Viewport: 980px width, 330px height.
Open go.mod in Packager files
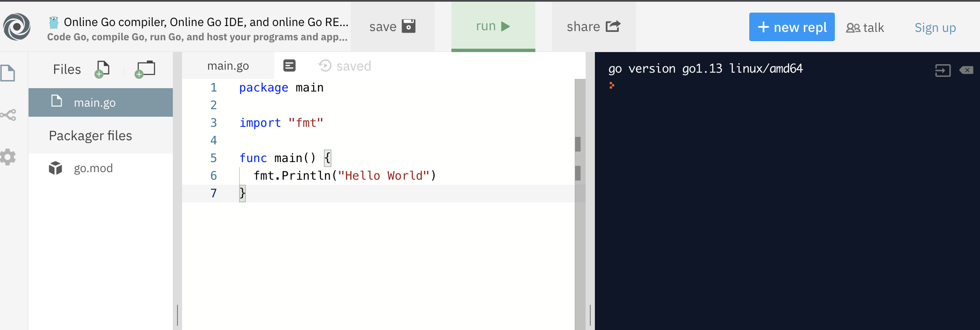[x=101, y=168]
